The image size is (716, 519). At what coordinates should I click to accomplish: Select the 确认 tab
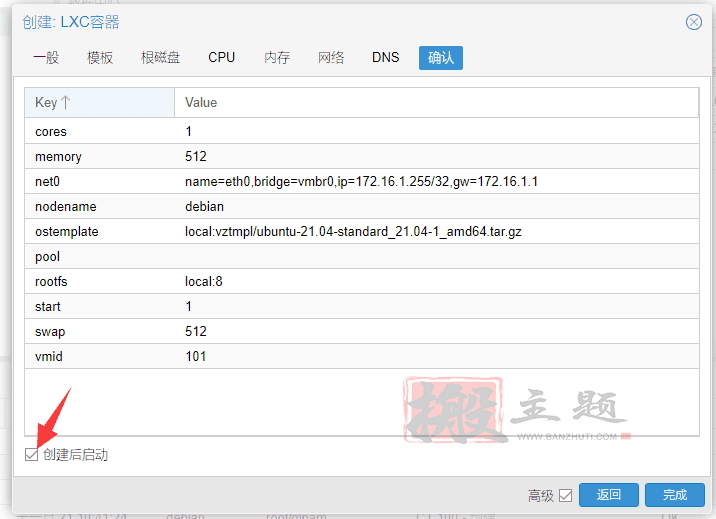point(441,58)
